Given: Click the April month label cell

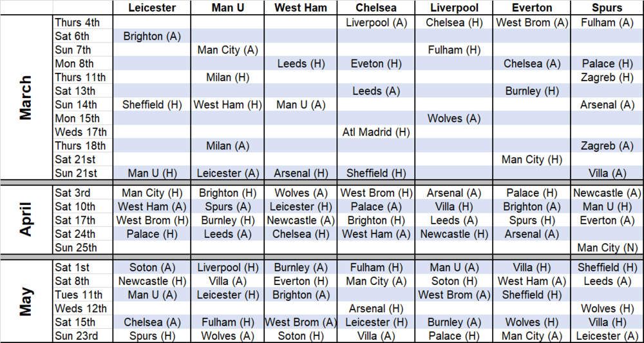Looking at the screenshot, I should tap(26, 220).
